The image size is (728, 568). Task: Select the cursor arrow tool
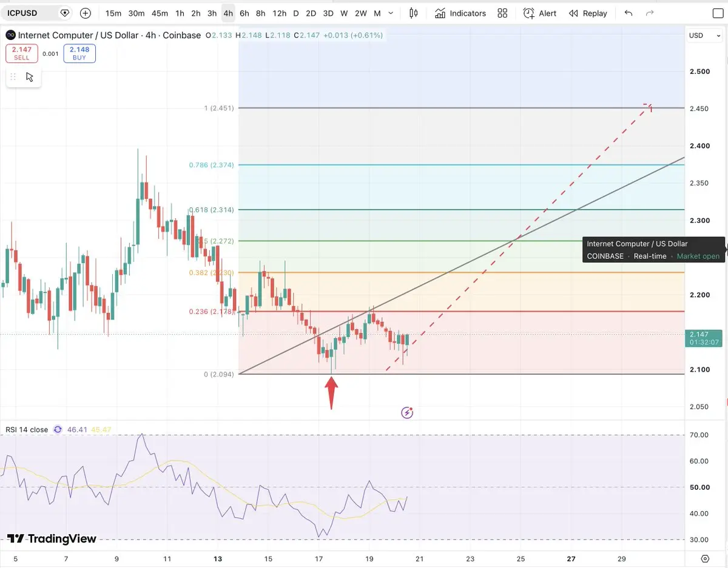tap(30, 77)
